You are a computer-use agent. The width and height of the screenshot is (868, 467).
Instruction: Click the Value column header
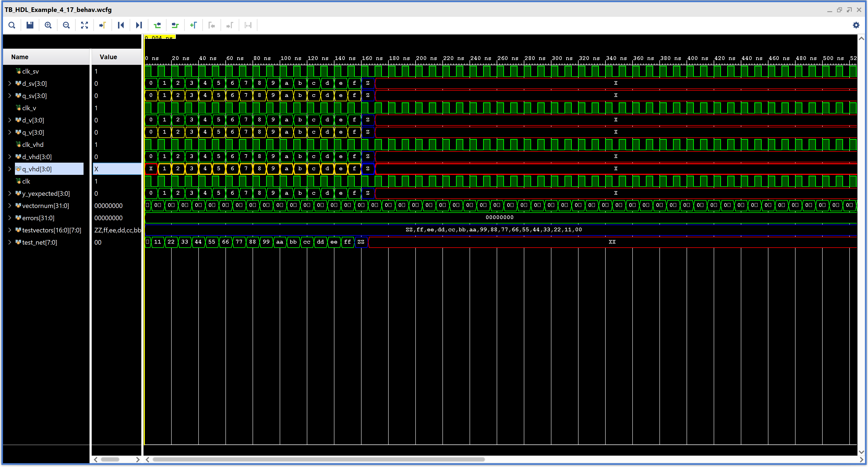[108, 57]
